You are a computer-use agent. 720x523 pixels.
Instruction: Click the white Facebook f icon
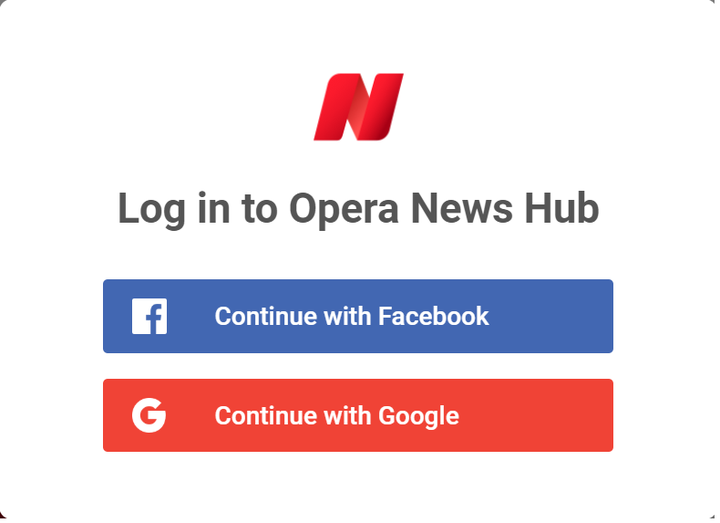coord(149,316)
